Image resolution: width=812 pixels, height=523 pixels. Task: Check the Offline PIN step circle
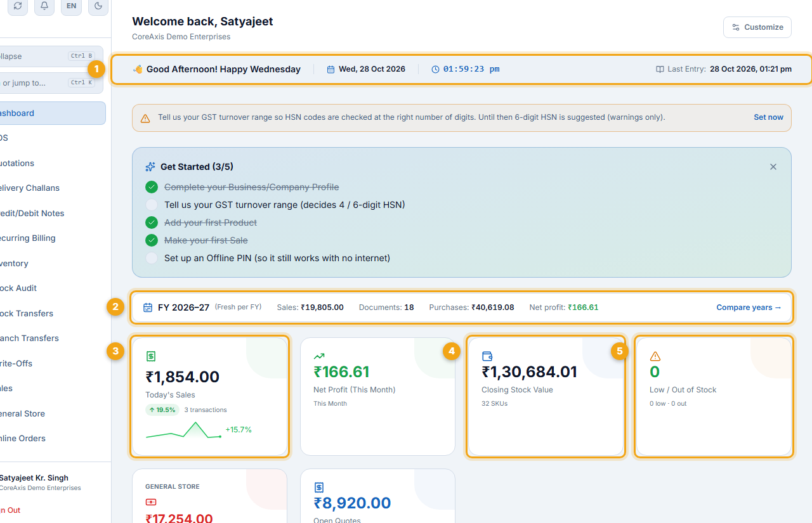[x=152, y=258]
